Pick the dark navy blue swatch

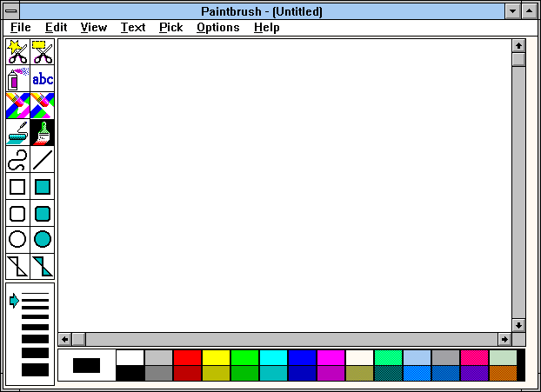tap(302, 374)
